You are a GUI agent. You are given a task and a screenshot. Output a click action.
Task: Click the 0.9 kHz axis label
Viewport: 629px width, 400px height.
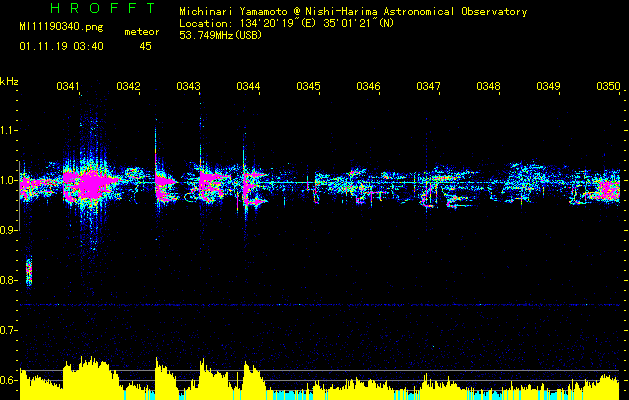pos(8,230)
